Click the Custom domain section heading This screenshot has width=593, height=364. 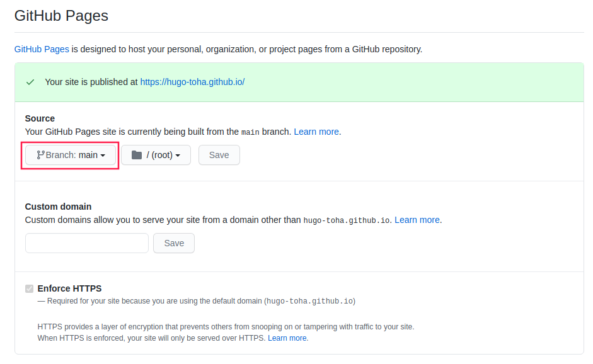coord(58,207)
